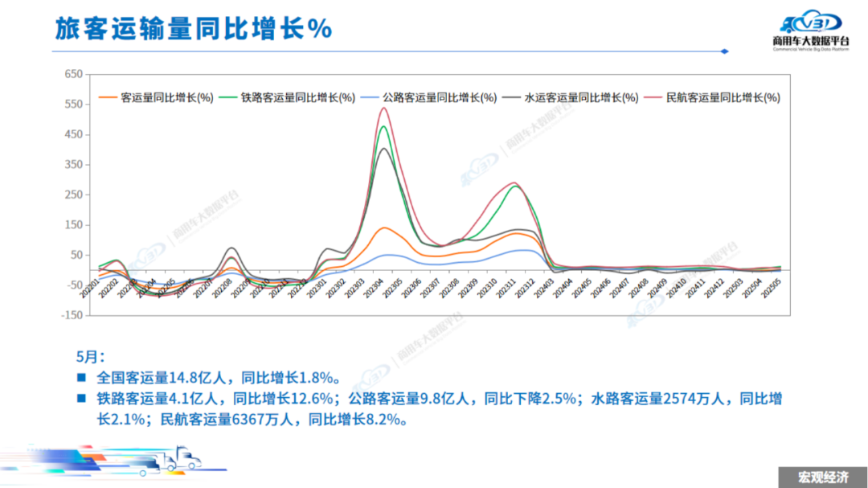This screenshot has width=868, height=488.
Task: Click the 202208 x-axis label
Action: coord(222,288)
